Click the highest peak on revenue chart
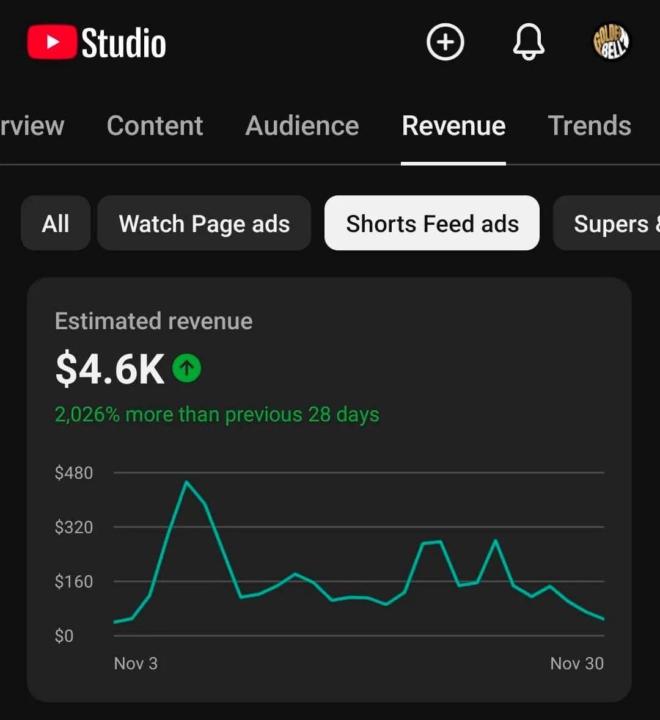 (x=186, y=482)
